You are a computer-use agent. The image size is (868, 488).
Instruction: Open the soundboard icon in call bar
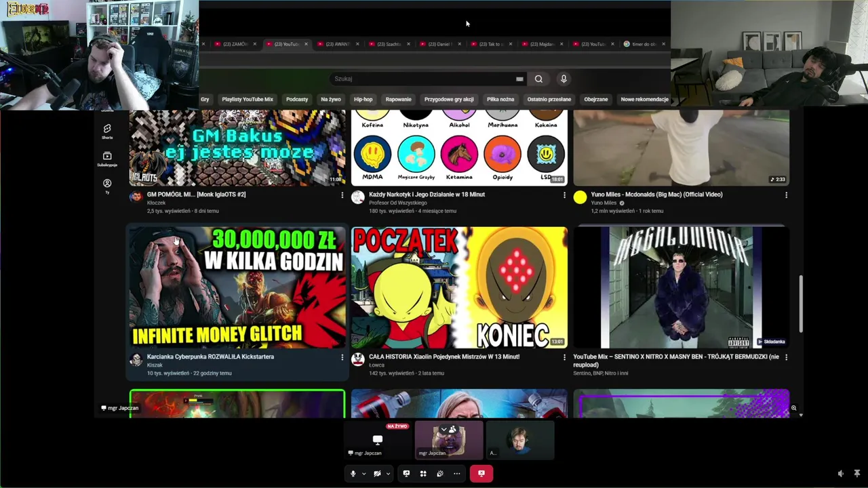(x=440, y=474)
